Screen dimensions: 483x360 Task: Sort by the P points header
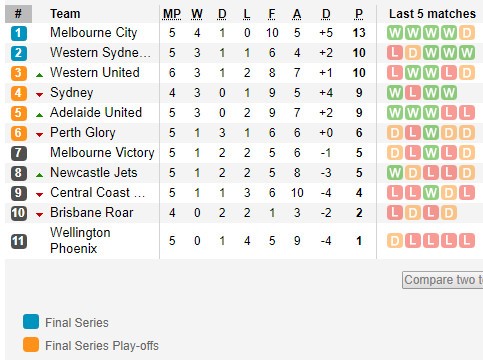coord(359,14)
